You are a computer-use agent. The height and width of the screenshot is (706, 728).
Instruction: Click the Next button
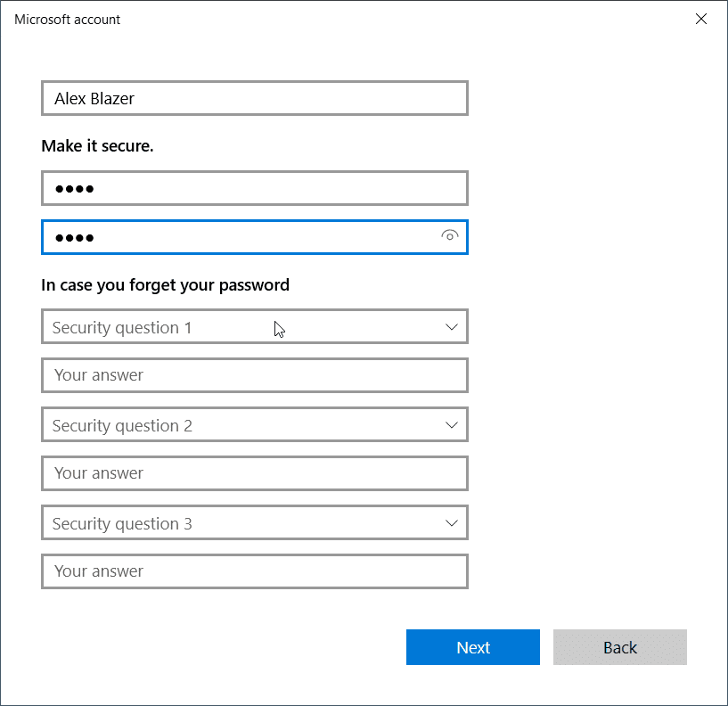tap(472, 647)
